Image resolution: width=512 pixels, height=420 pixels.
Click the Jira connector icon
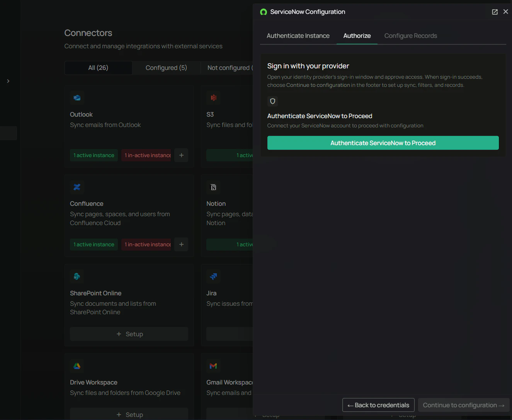coord(213,276)
